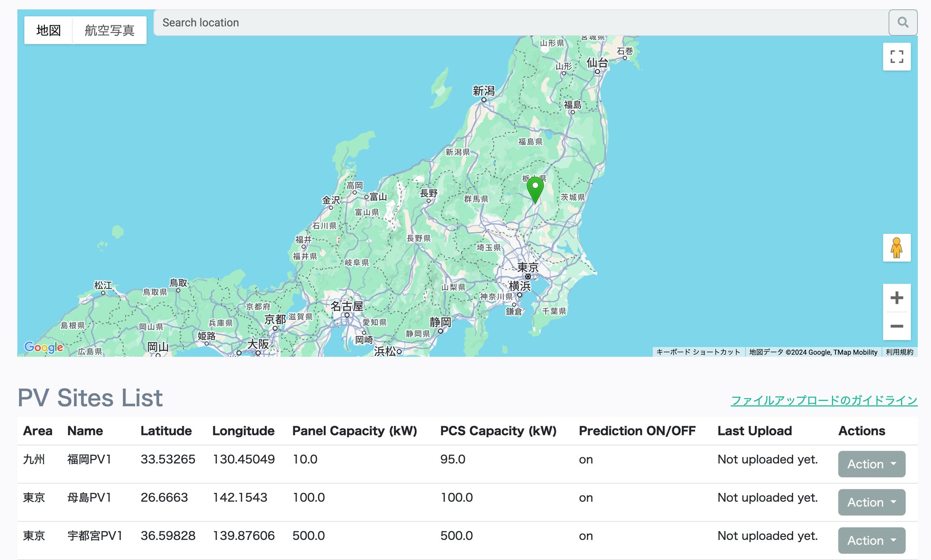Click the Last Upload column header
The width and height of the screenshot is (931, 560).
click(754, 431)
